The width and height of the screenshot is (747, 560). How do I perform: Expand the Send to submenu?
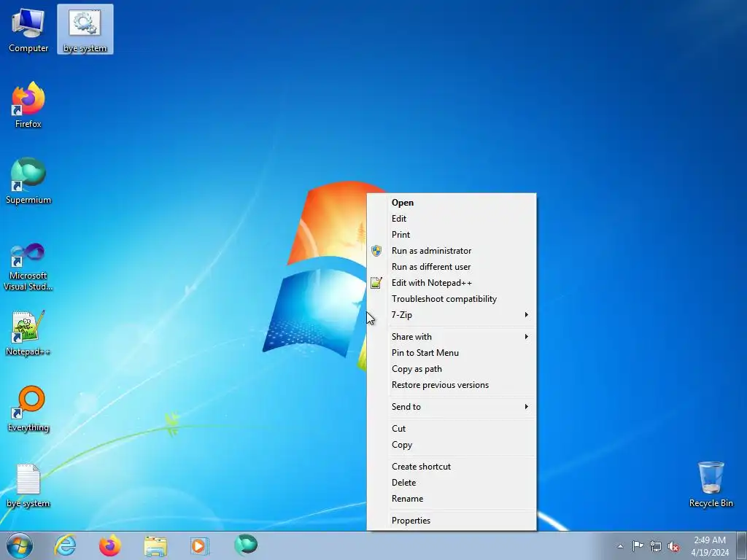(x=451, y=407)
